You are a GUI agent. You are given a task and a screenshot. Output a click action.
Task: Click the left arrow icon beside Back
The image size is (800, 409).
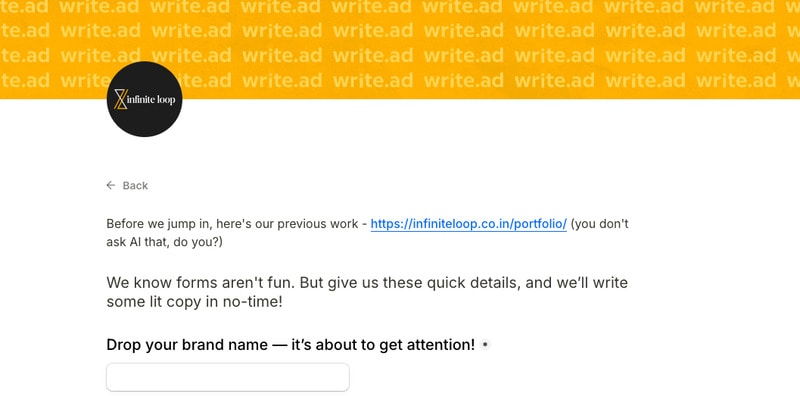(x=111, y=185)
